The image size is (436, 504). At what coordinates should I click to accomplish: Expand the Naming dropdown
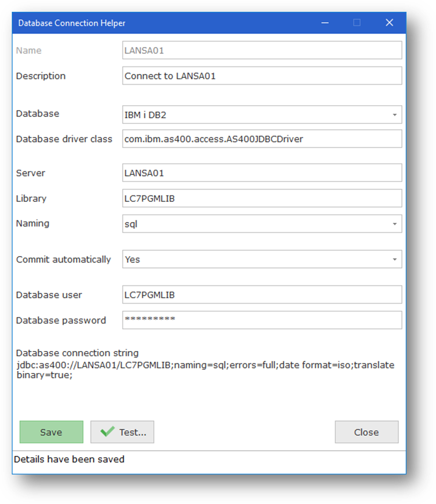[395, 224]
